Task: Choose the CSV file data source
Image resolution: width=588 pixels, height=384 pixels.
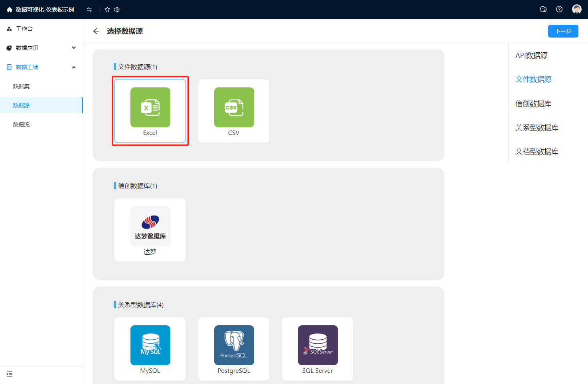Action: click(234, 107)
